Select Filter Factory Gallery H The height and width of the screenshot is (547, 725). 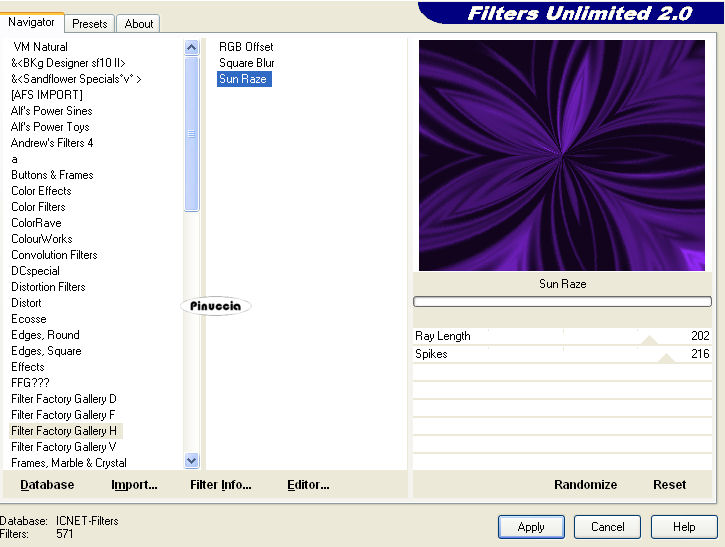[64, 431]
